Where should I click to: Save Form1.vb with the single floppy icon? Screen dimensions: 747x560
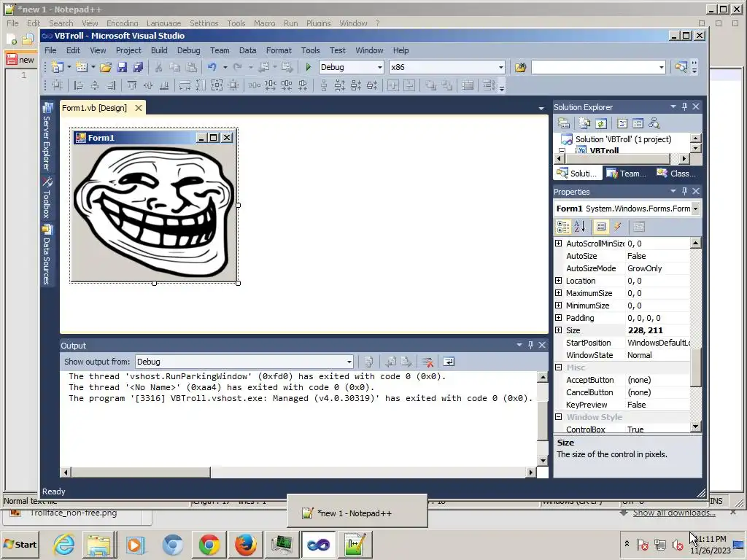(x=122, y=67)
